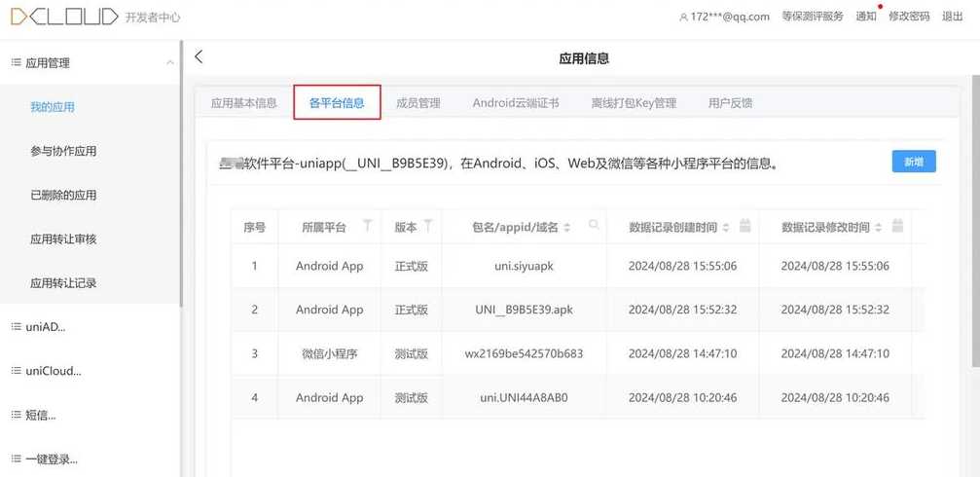This screenshot has width=980, height=477.
Task: Click appid wx2169be542570b683
Action: [x=524, y=353]
